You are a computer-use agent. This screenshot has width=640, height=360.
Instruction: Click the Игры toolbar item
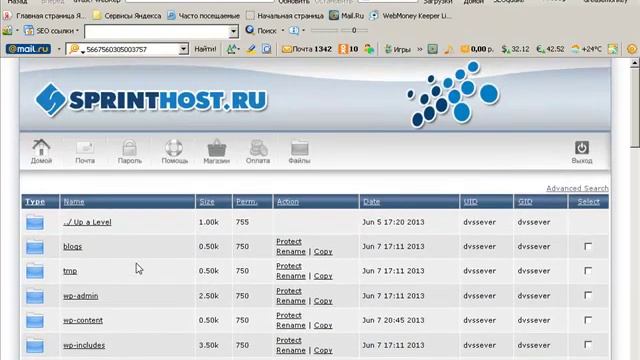(397, 49)
